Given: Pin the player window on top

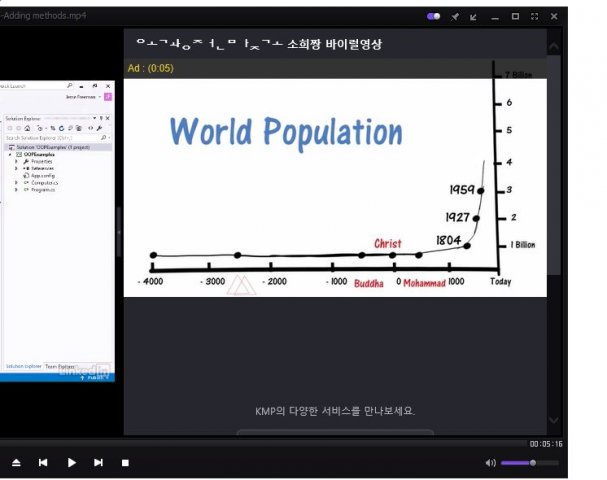Looking at the screenshot, I should pyautogui.click(x=455, y=16).
